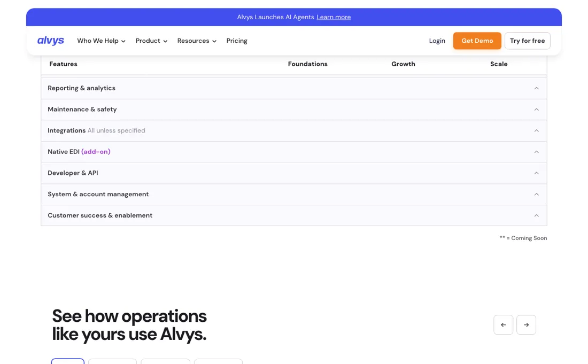Click the Reporting & analytics row label
This screenshot has width=588, height=364.
coord(81,88)
